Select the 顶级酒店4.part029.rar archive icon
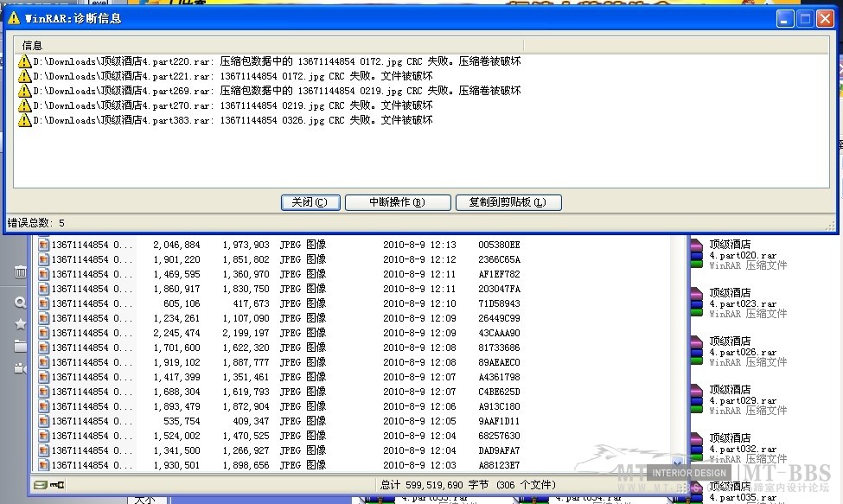 click(x=696, y=399)
